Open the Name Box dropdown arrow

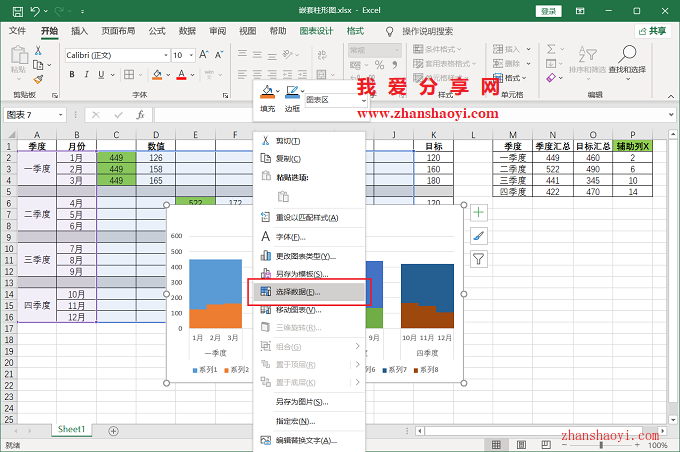tap(61, 115)
